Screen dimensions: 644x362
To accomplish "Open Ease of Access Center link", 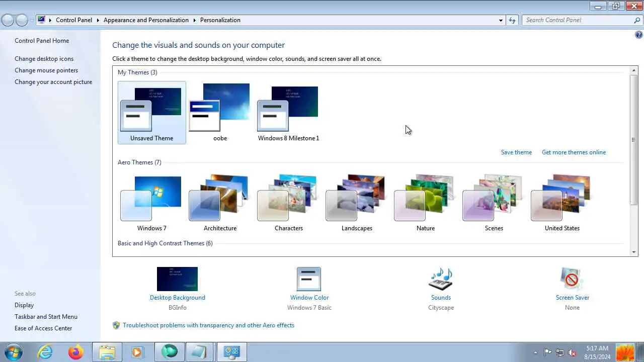I will (x=43, y=328).
